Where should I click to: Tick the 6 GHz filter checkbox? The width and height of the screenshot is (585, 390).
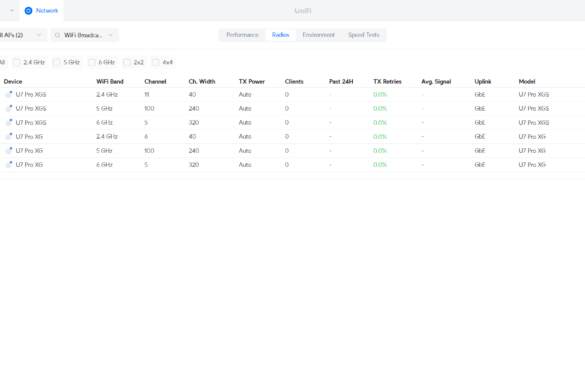[x=92, y=62]
